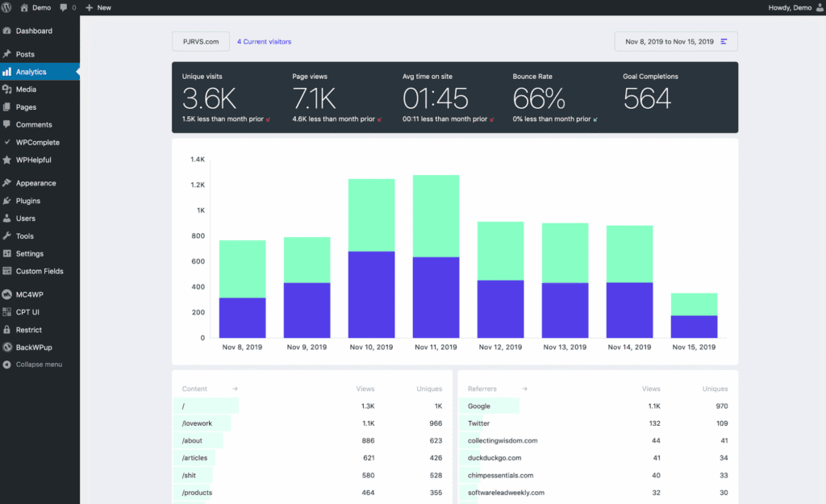Click the Dashboard gauge icon in sidebar

(x=7, y=31)
